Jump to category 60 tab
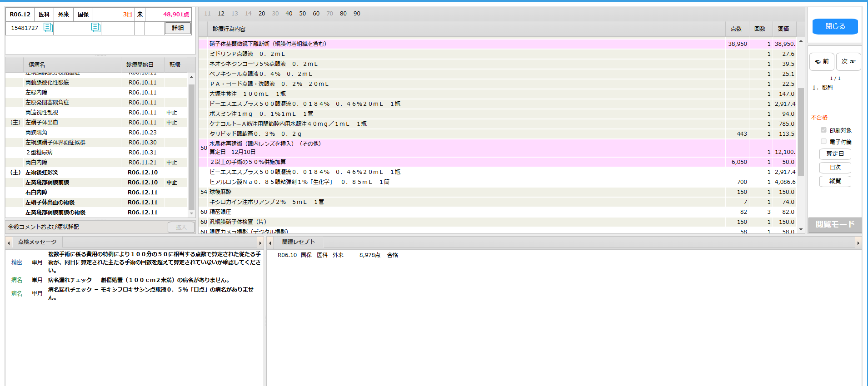 (x=316, y=14)
